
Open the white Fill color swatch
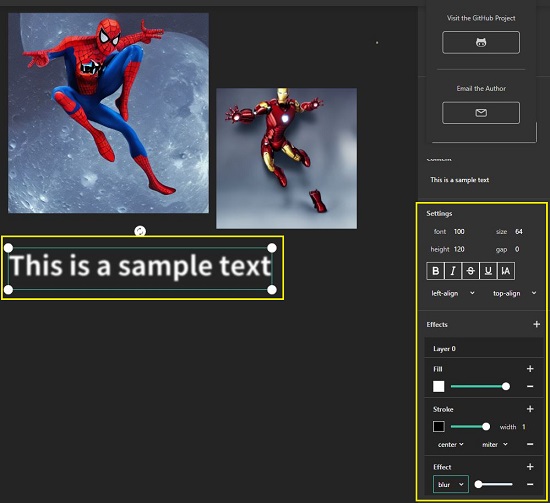[438, 387]
